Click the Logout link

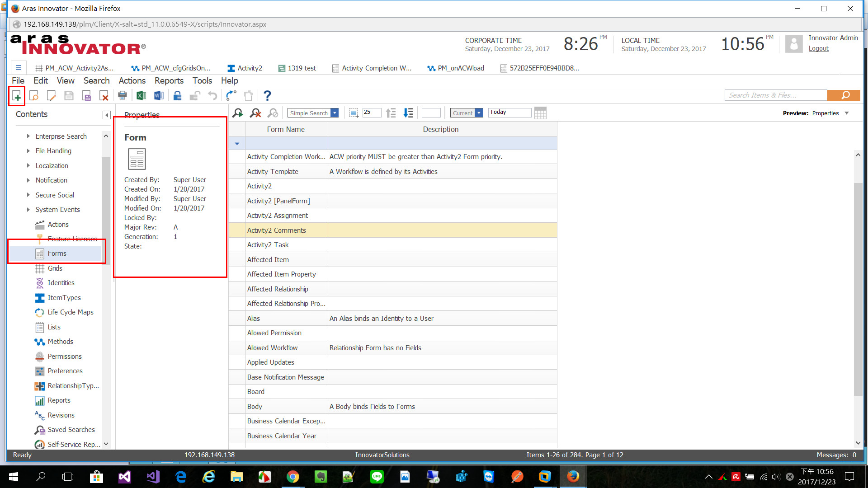[x=818, y=48]
